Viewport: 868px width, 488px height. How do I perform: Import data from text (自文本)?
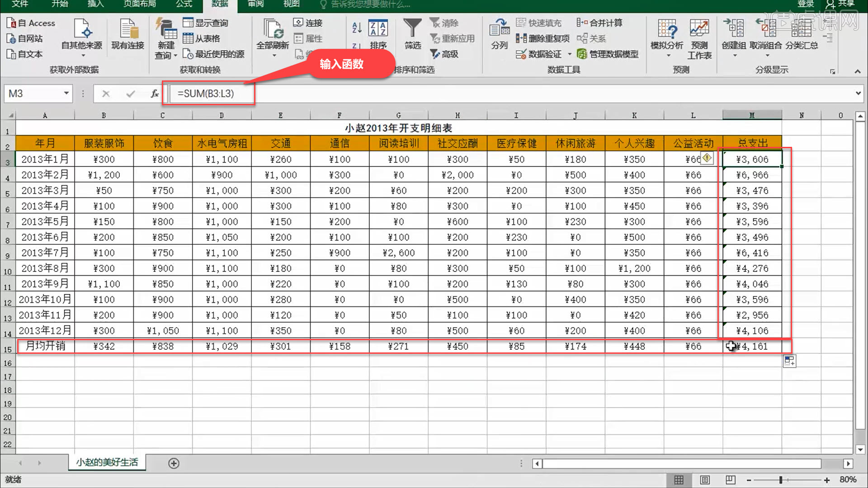(x=25, y=54)
